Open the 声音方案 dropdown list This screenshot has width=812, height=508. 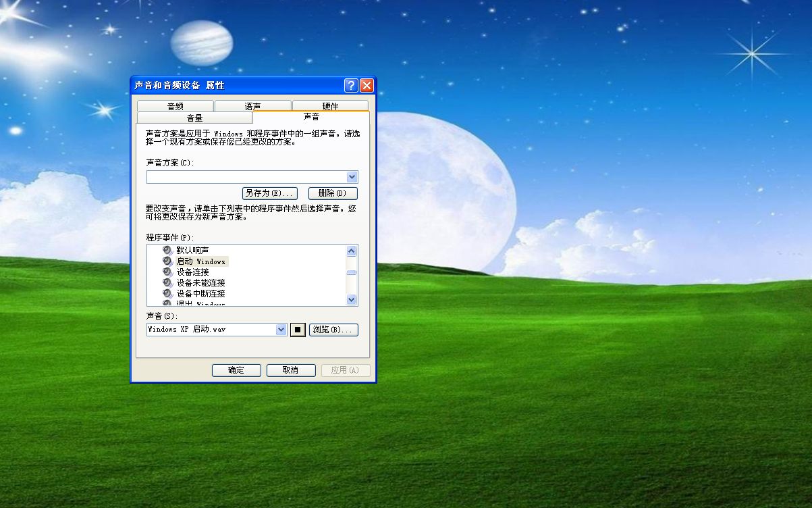pyautogui.click(x=352, y=176)
